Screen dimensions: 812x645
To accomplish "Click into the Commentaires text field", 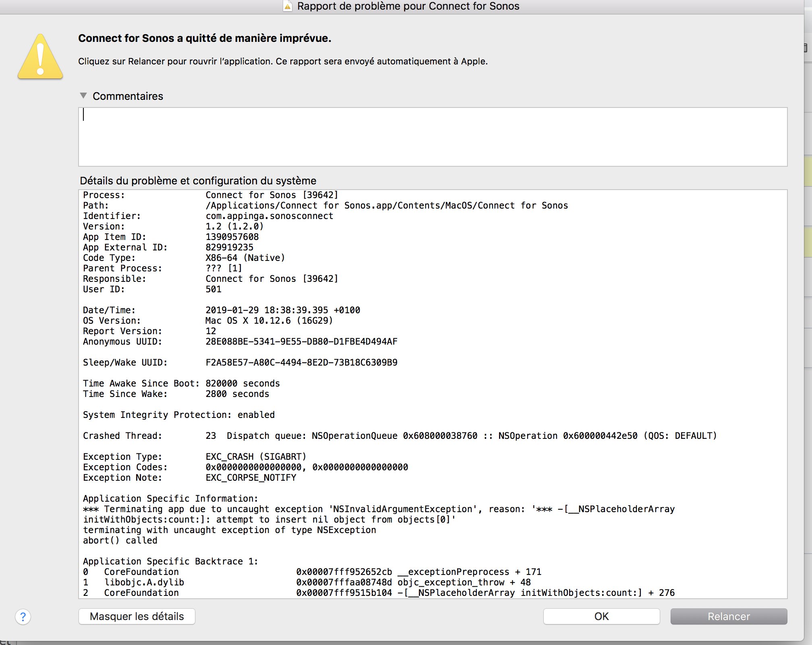I will coord(433,136).
